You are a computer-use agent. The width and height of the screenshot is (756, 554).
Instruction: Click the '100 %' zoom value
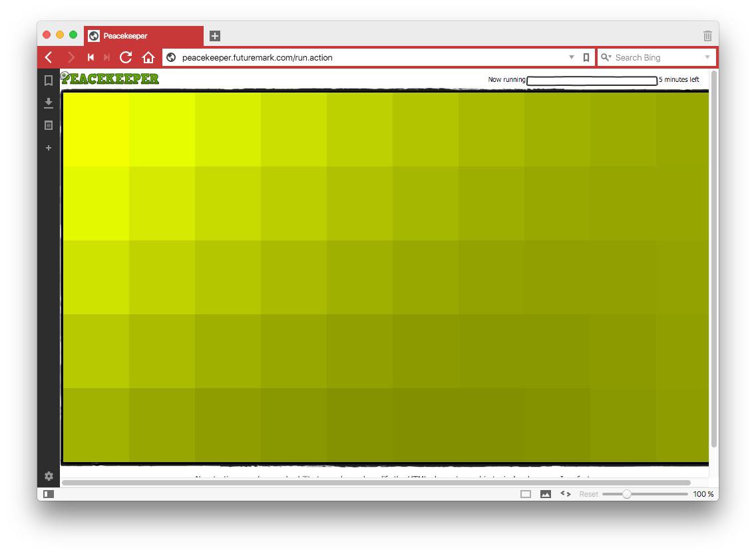[x=703, y=494]
